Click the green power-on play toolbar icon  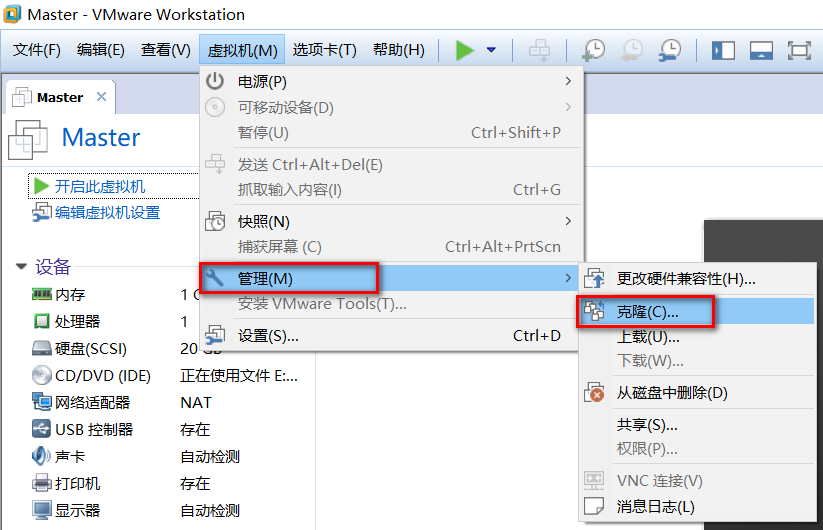point(465,50)
